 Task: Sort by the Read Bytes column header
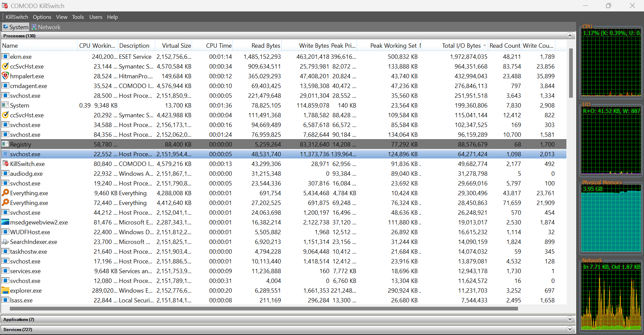coord(257,46)
